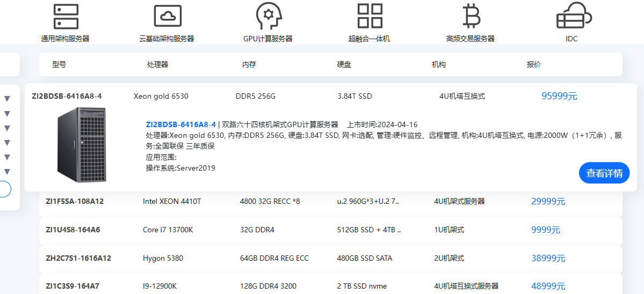Click Intel XEON 4410T processor cell
Image resolution: width=644 pixels, height=294 pixels.
coord(172,201)
